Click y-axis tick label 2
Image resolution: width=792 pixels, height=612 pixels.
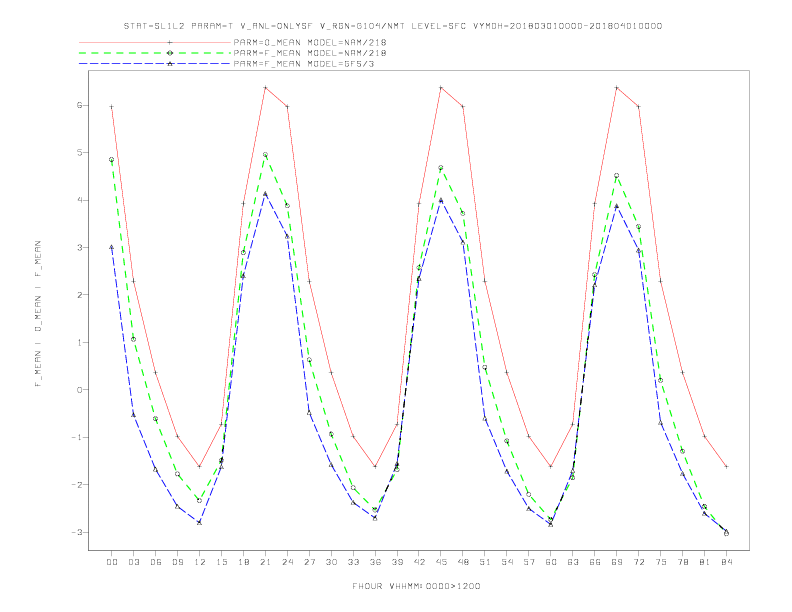pyautogui.click(x=79, y=295)
